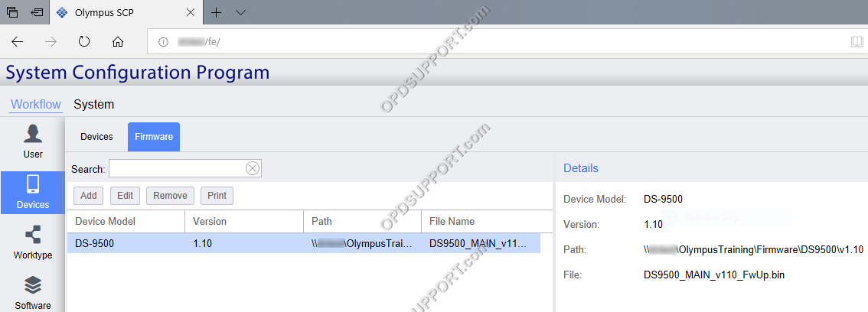Screen dimensions: 868x312
Task: Sort by Version column header
Action: click(244, 221)
